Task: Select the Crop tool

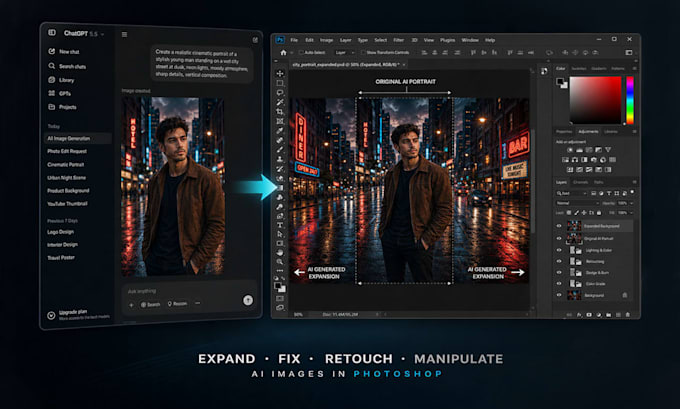Action: (280, 112)
